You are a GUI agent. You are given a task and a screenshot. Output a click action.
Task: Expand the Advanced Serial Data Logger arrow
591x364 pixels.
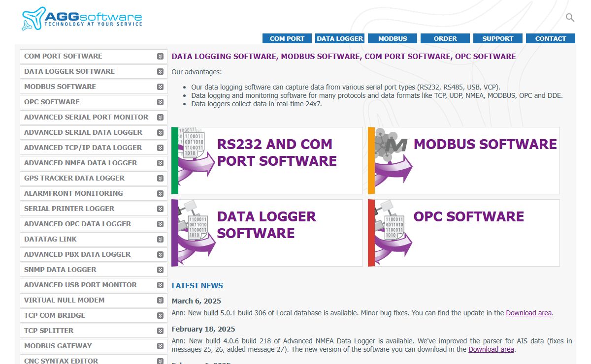(160, 133)
